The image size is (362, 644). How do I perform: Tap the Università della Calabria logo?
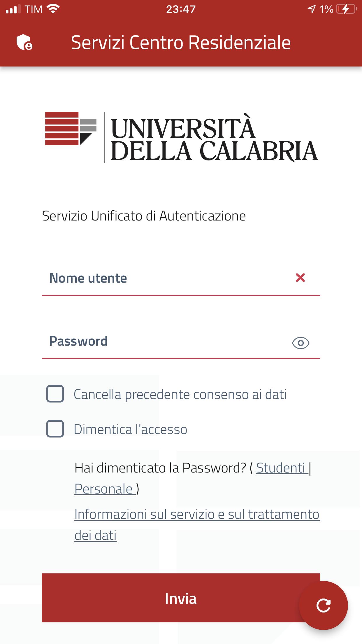(181, 137)
